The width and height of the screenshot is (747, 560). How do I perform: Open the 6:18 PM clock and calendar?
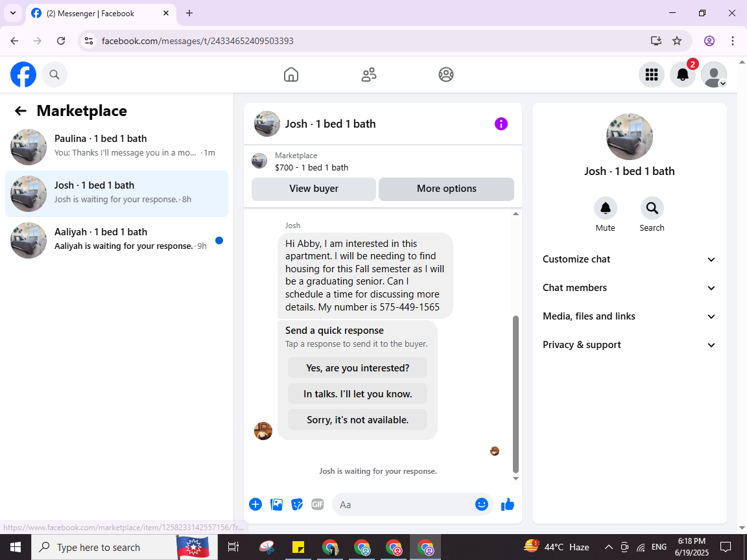point(691,547)
